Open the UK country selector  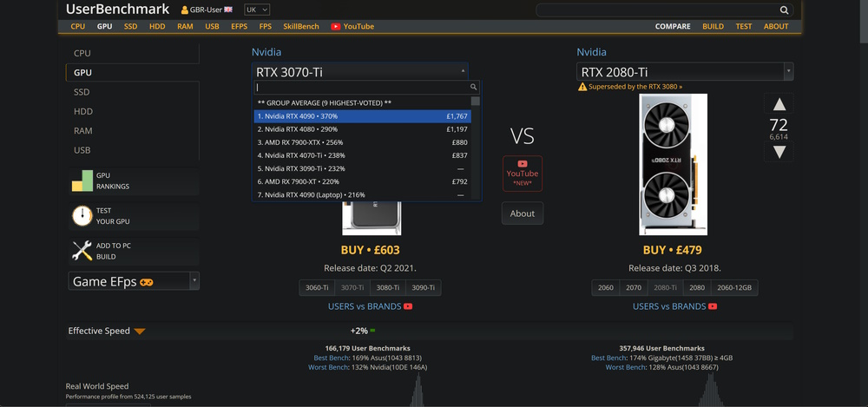click(x=257, y=10)
